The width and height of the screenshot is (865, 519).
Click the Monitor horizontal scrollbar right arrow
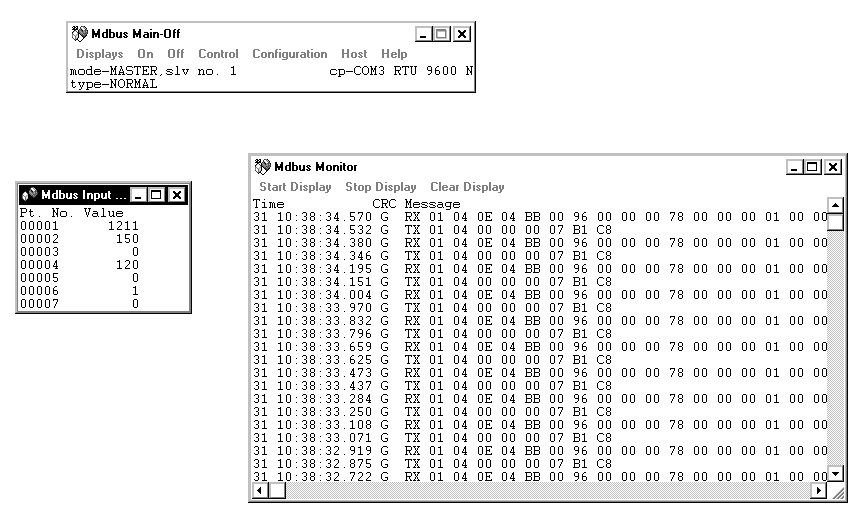click(819, 490)
